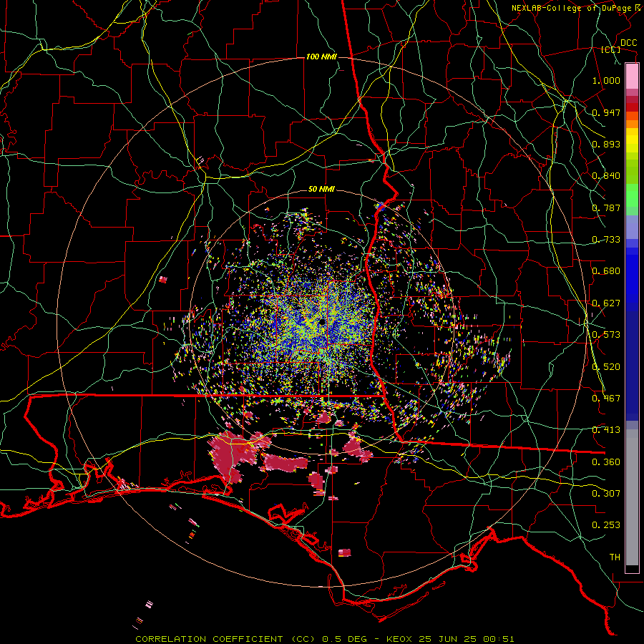The width and height of the screenshot is (644, 644).
Task: Pick the olive green swatch beside 0.840
Action: coord(632,172)
